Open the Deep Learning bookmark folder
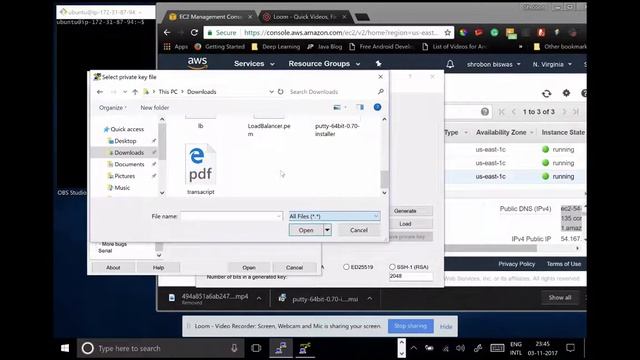Viewport: 640px width, 360px height. pos(276,47)
